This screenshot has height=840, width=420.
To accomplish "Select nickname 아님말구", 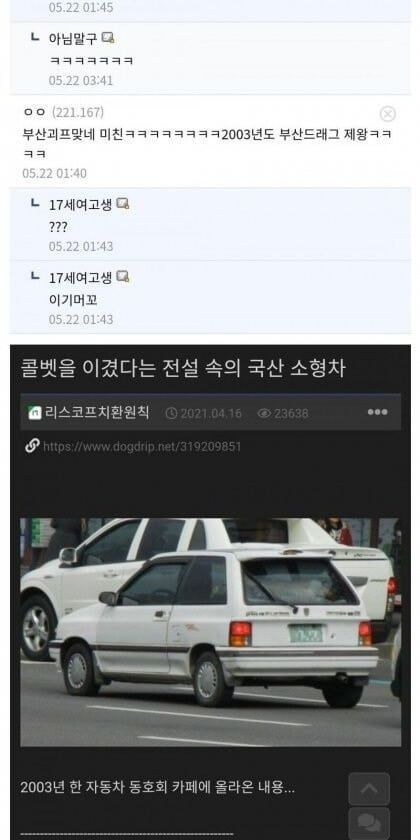I will (73, 39).
